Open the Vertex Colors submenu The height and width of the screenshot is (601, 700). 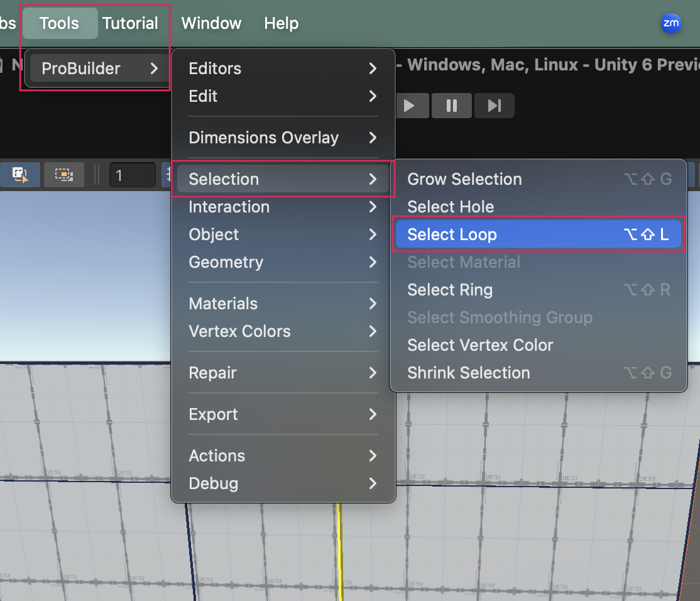283,331
